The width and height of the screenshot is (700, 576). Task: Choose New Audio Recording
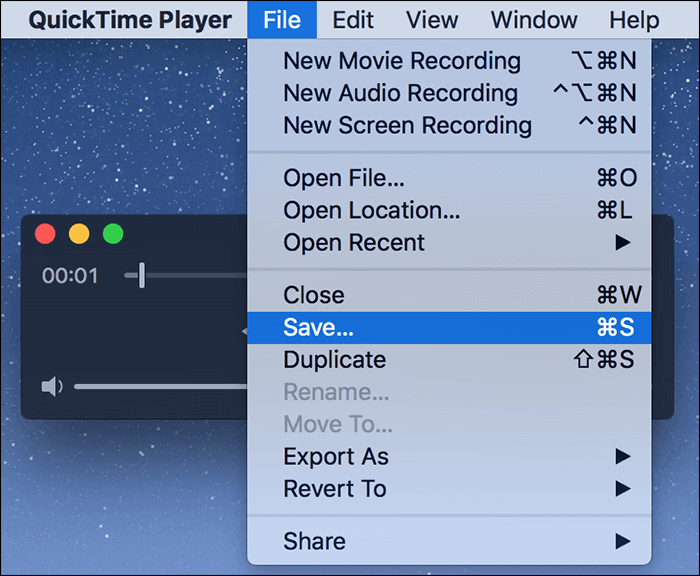pos(449,93)
